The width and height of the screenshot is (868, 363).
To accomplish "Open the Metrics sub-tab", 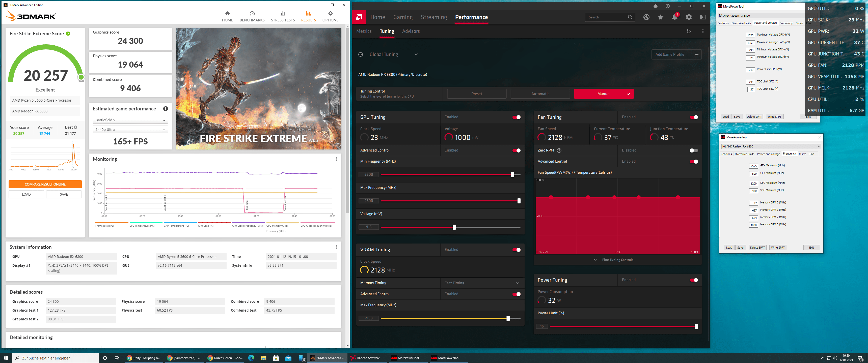I will [x=364, y=31].
